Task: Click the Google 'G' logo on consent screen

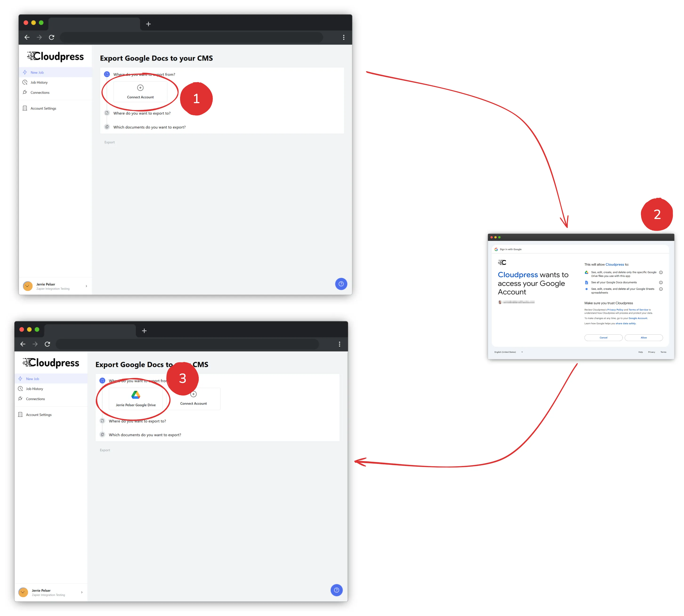Action: (x=497, y=249)
